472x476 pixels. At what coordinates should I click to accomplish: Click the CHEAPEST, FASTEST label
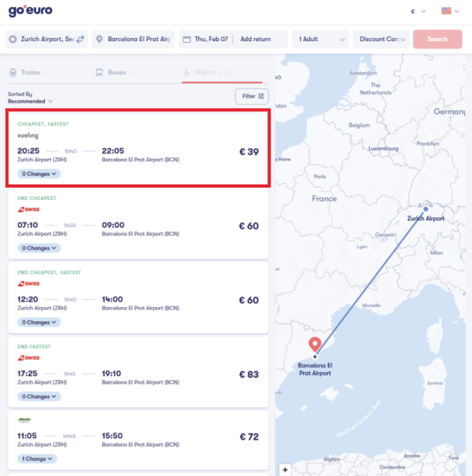pos(43,124)
